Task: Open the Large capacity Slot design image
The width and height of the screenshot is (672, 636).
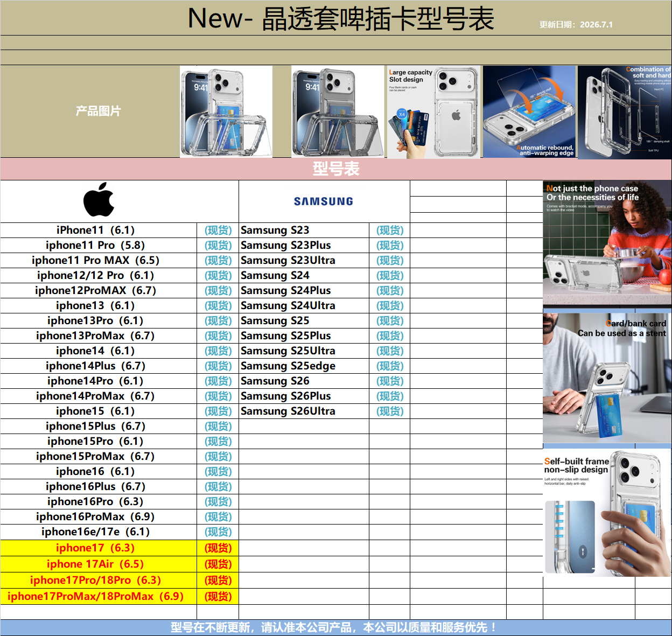Action: (x=433, y=112)
